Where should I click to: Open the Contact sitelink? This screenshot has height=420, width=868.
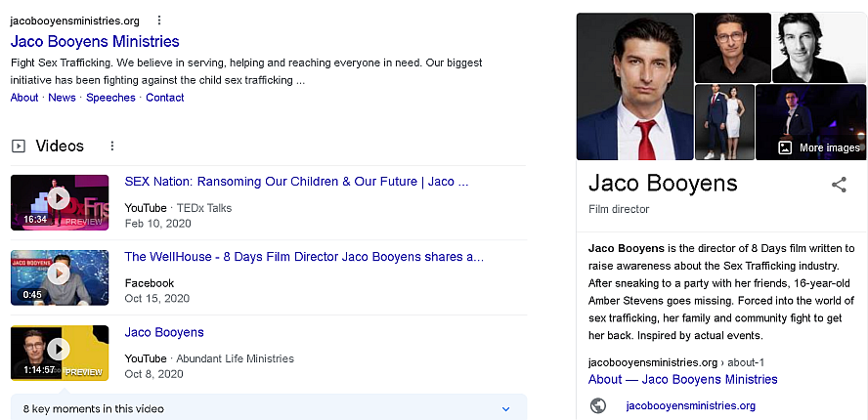pos(165,98)
